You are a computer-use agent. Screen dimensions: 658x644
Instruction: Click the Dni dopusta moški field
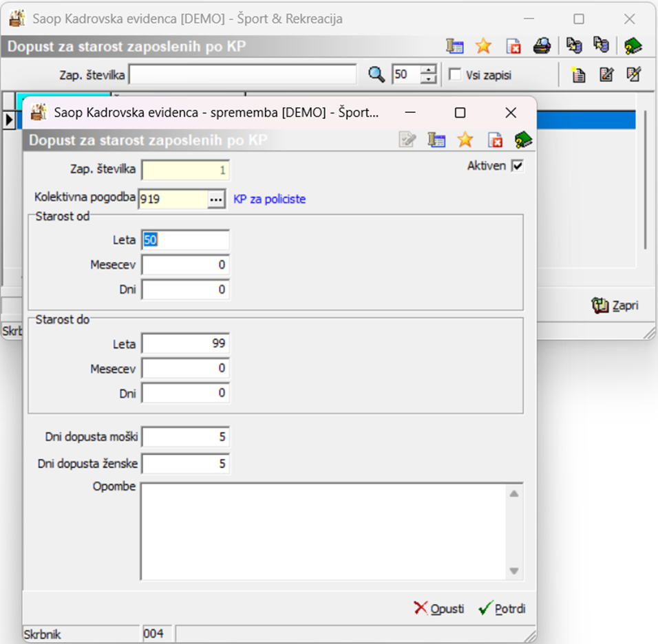[x=185, y=437]
